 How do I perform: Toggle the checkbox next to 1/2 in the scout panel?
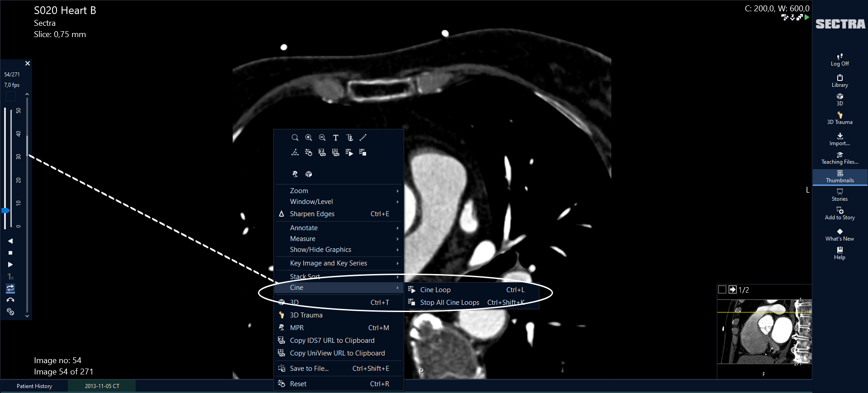point(722,289)
